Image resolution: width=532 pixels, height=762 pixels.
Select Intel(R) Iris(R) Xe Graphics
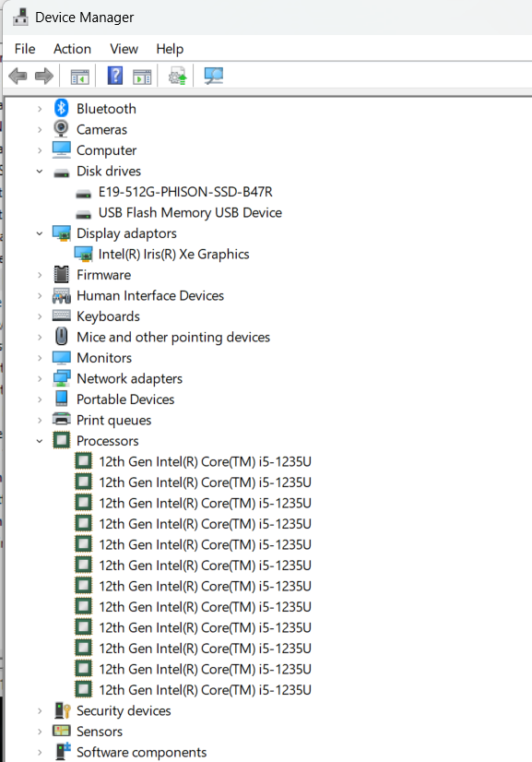[173, 255]
